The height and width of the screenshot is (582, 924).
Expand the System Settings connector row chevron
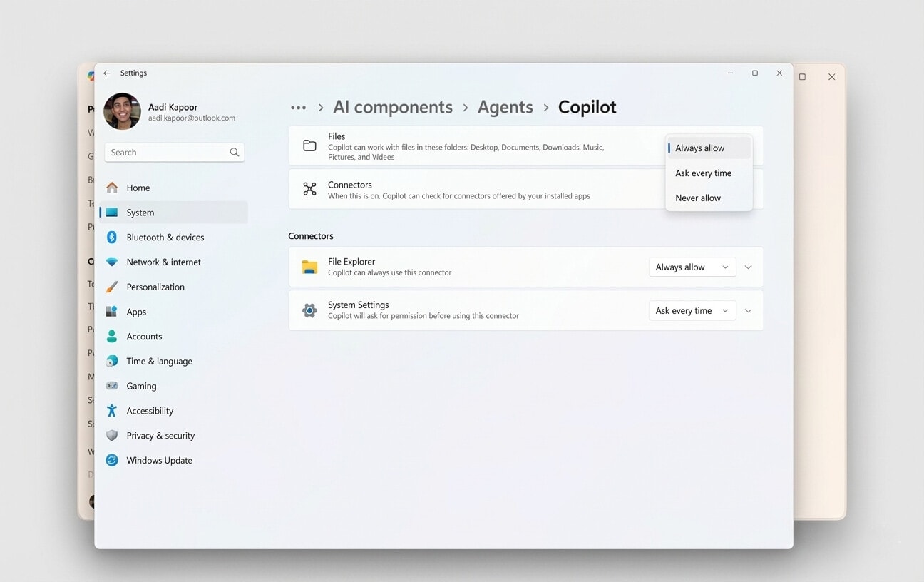tap(748, 310)
